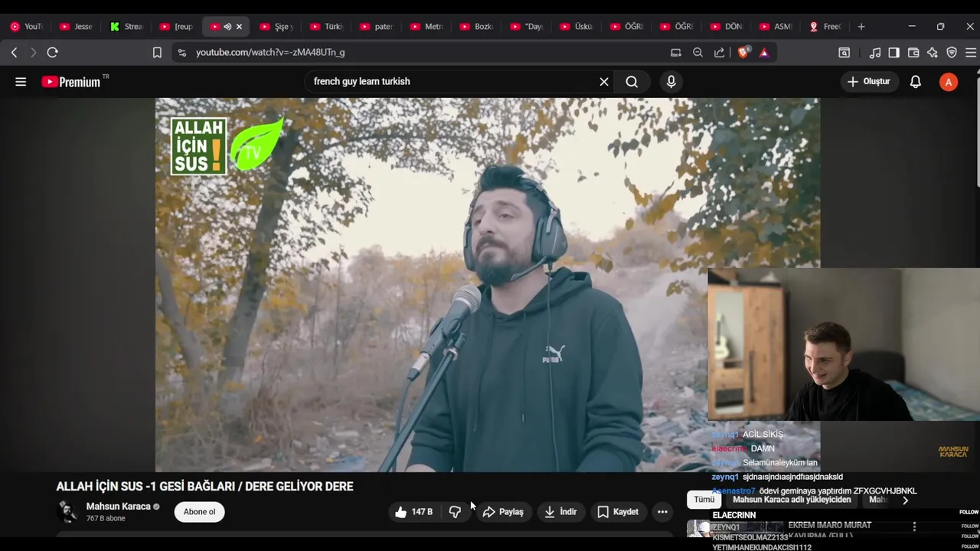Open more actions three-dot menu
The height and width of the screenshot is (551, 980).
662,512
